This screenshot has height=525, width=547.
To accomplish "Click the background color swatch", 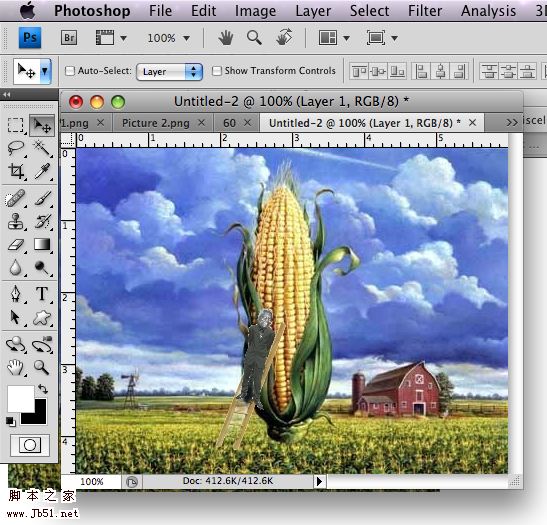I will (39, 417).
